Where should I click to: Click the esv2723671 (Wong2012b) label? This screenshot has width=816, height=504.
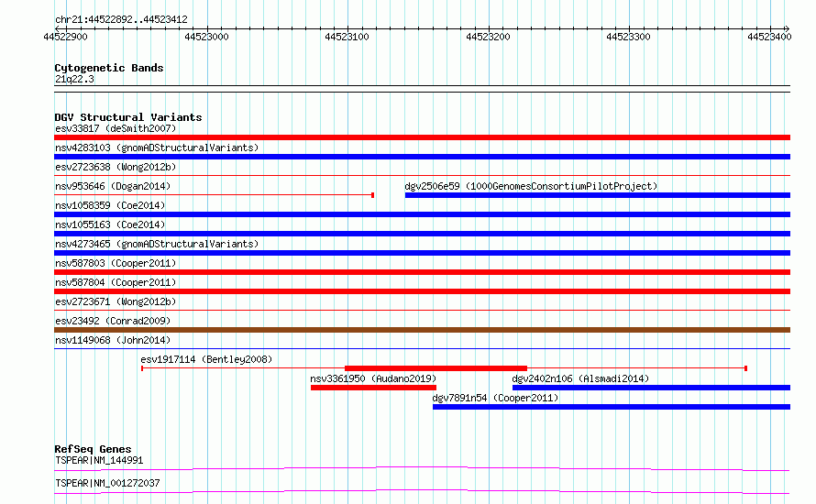(116, 301)
